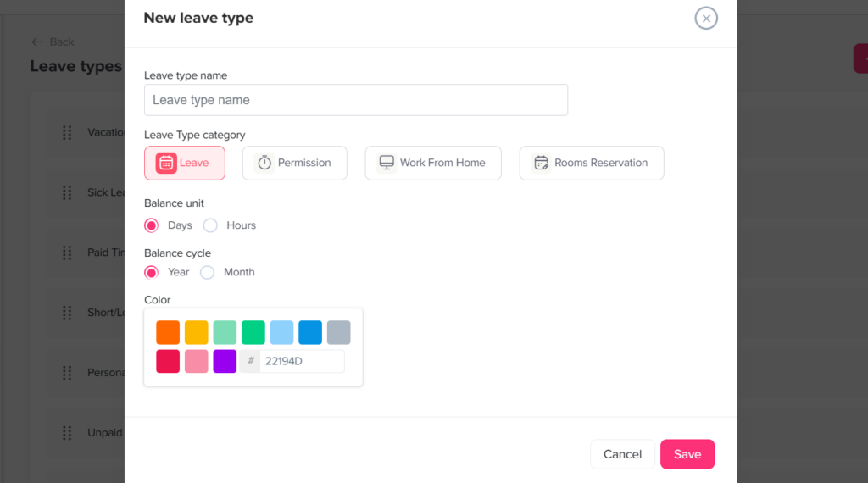Screen dimensions: 868x483
Task: Choose the Work From Home category
Action: [x=433, y=163]
